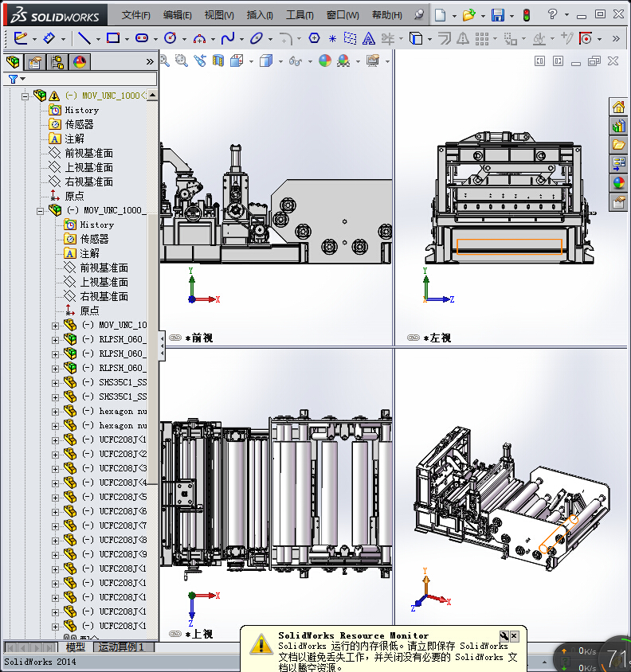Expand the MOV_UNC_10 component node
The width and height of the screenshot is (631, 672).
pyautogui.click(x=55, y=326)
